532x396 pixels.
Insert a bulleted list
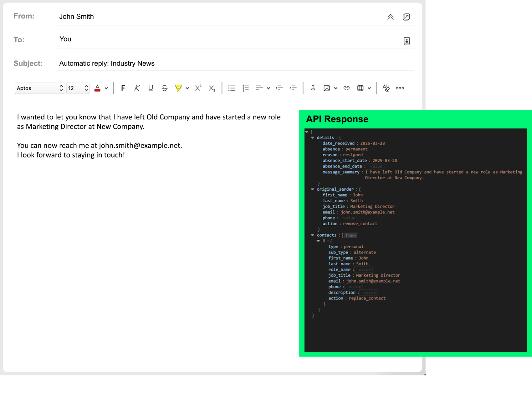coord(232,88)
